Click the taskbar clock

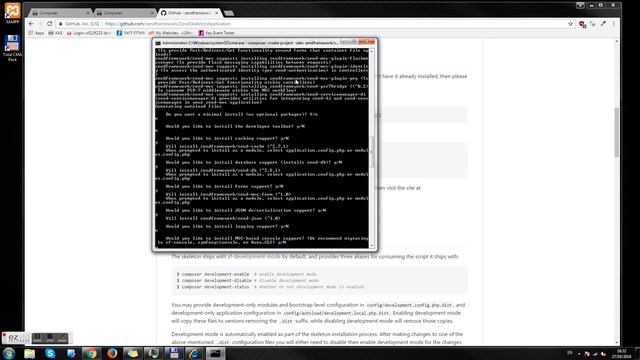pos(621,353)
